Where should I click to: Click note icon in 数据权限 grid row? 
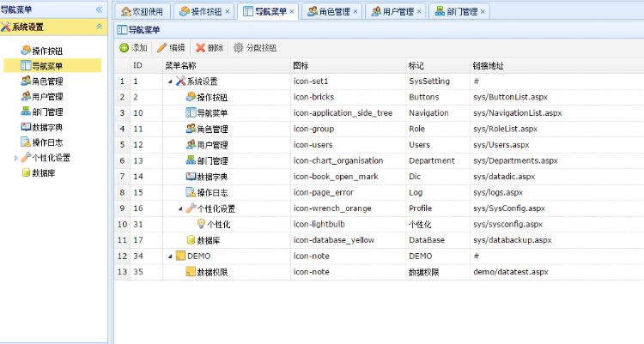[191, 271]
